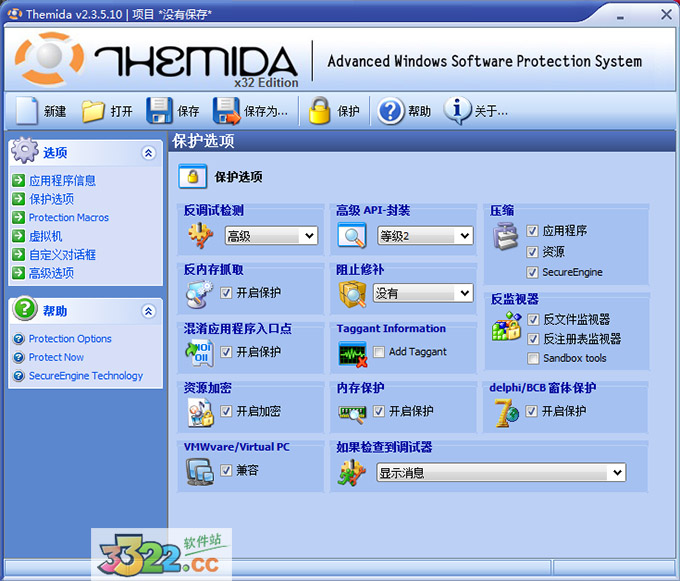This screenshot has height=581, width=680.
Task: Click the VMWvare/Virtual PC monitors icon
Action: point(200,472)
